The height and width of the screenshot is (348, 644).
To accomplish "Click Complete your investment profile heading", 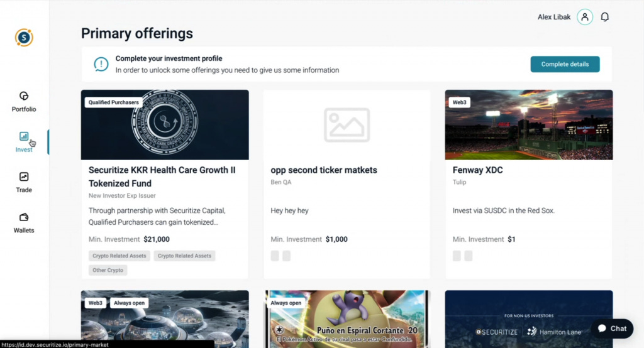I will click(x=169, y=58).
